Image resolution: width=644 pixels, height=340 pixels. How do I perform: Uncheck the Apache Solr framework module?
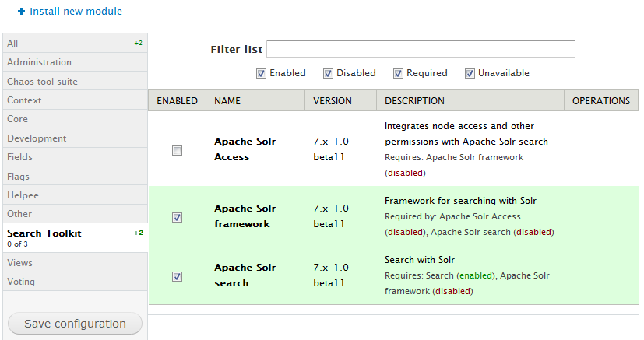coord(177,217)
